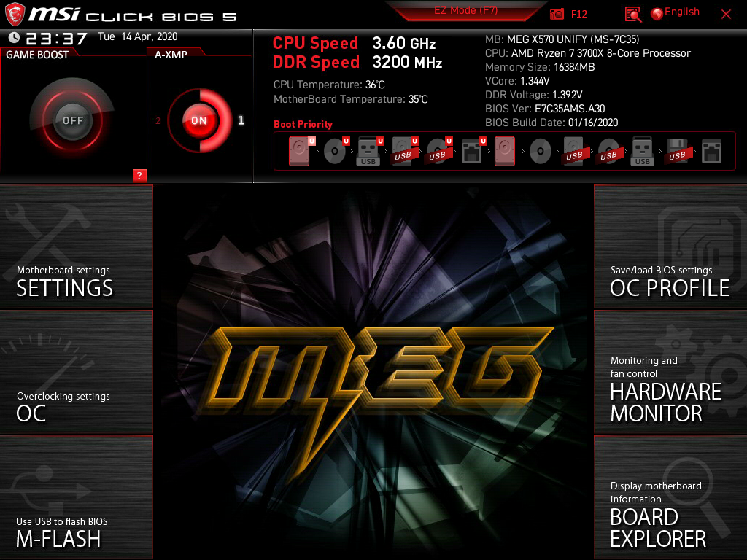Click the last legacy network boot icon
The width and height of the screenshot is (747, 560).
[x=711, y=152]
